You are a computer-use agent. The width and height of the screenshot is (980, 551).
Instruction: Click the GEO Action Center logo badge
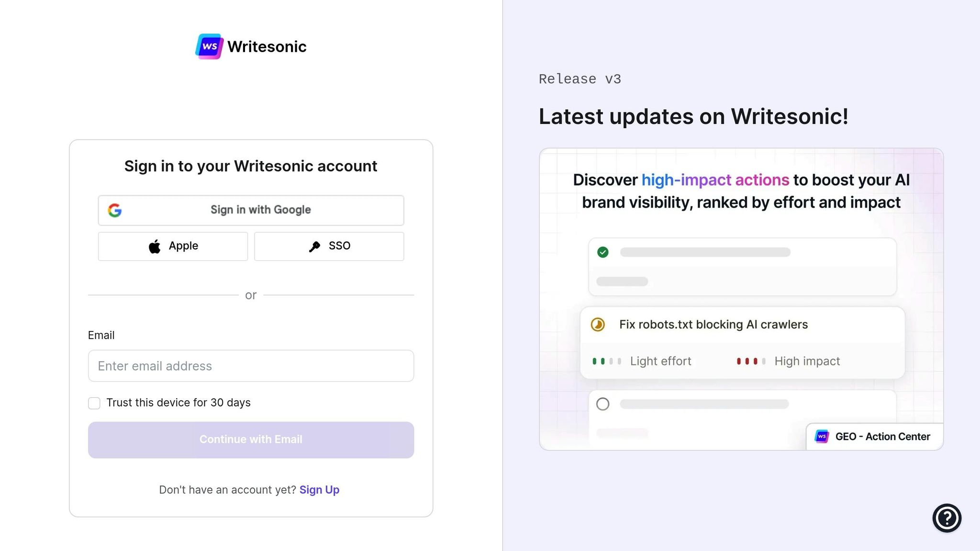tap(822, 436)
